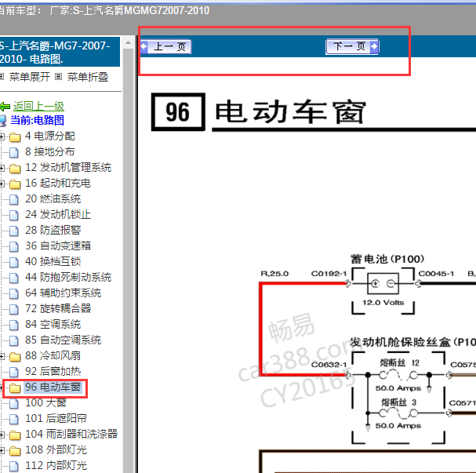Expand the 88 冷却风扇 folder node
Viewport: 476px width, 473px height.
2,356
